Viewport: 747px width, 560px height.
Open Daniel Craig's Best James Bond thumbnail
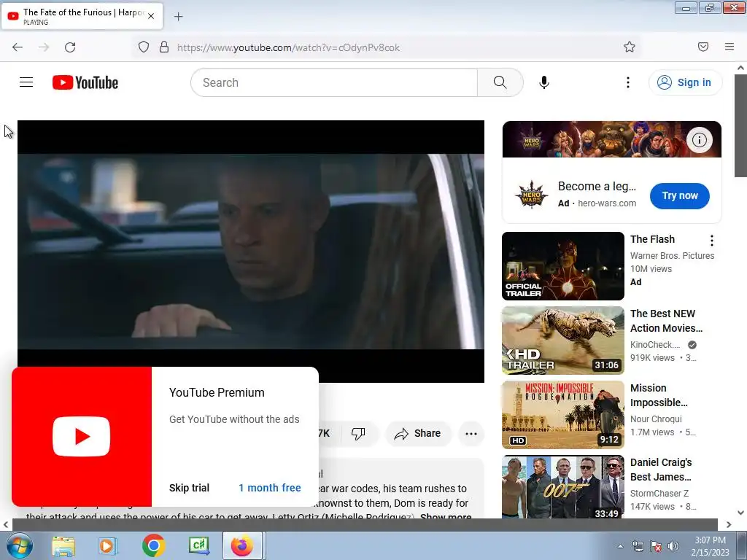point(563,487)
